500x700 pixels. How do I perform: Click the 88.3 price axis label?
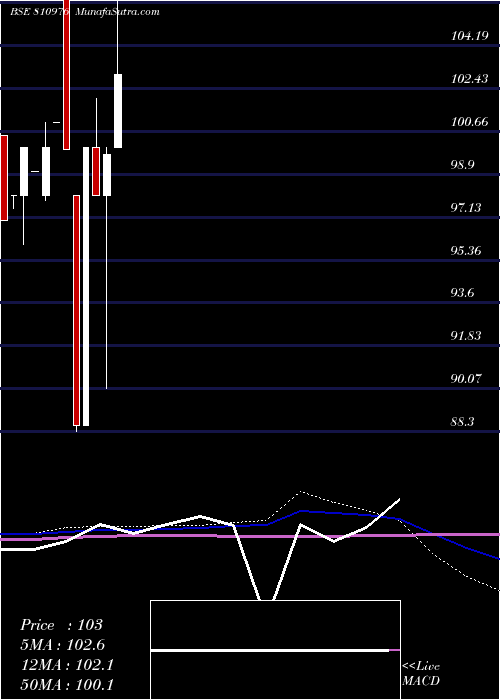click(462, 421)
